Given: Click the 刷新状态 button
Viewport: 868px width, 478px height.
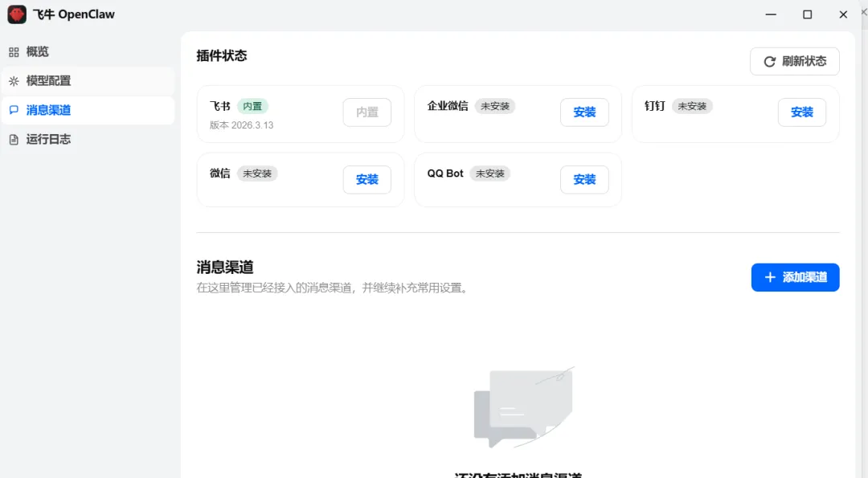Looking at the screenshot, I should coord(794,61).
